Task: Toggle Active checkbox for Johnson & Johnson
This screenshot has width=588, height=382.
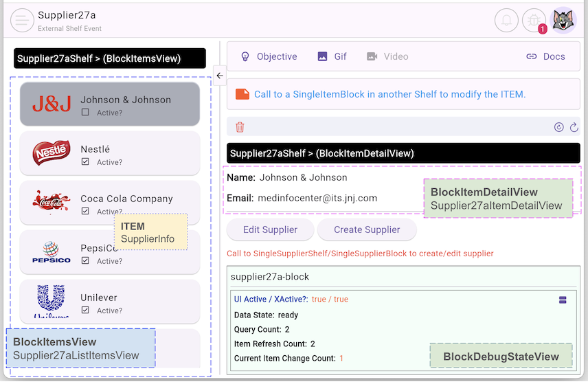Action: [x=85, y=113]
